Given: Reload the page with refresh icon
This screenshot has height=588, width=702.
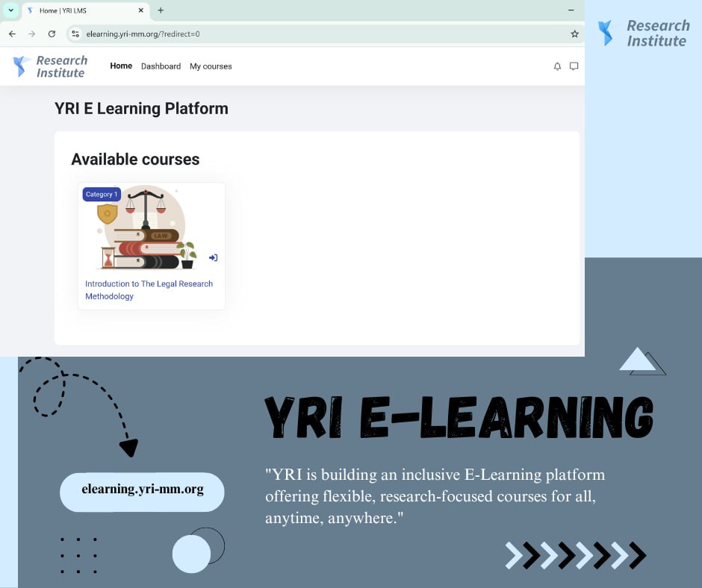Looking at the screenshot, I should (52, 34).
